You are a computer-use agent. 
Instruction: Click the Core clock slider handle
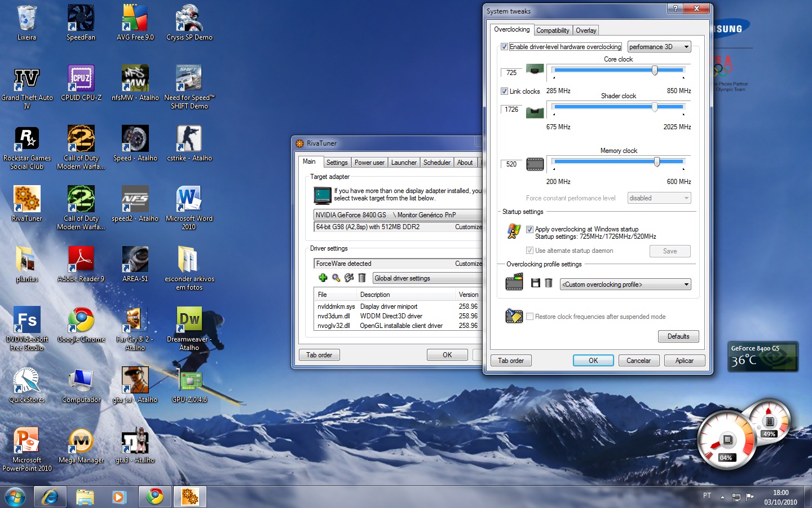pyautogui.click(x=655, y=71)
